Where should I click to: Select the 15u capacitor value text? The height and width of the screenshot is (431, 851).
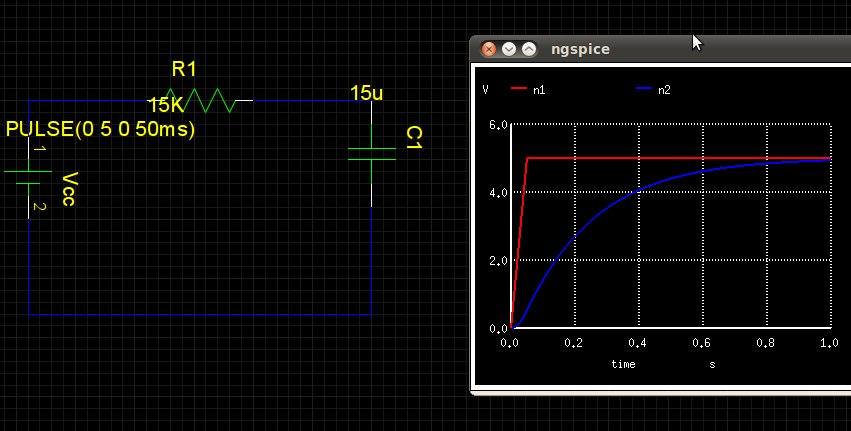tap(367, 93)
